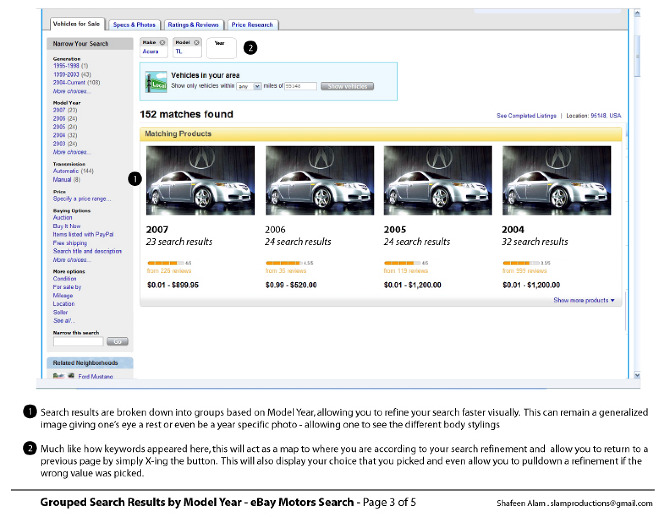Click Search title and description

87,251
